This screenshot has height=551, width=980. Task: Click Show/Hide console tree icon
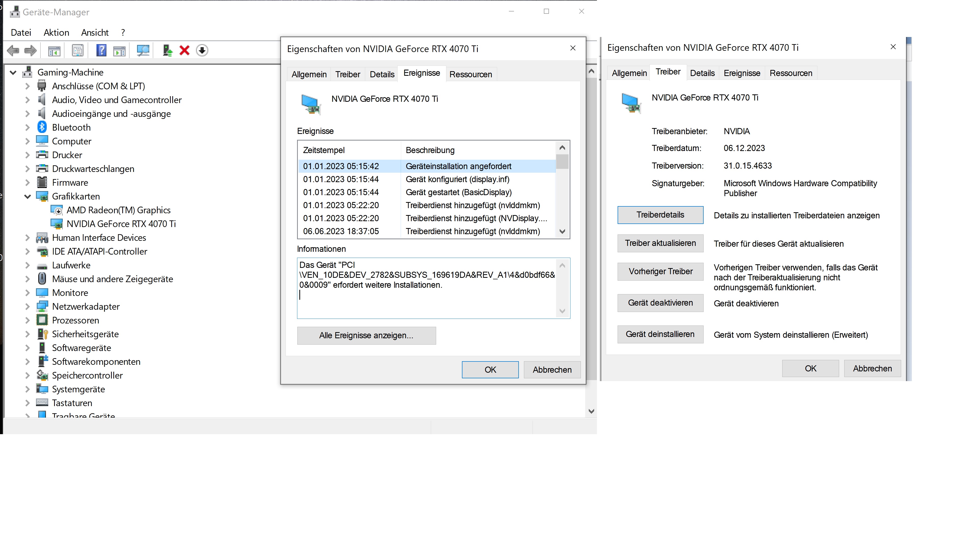click(54, 50)
